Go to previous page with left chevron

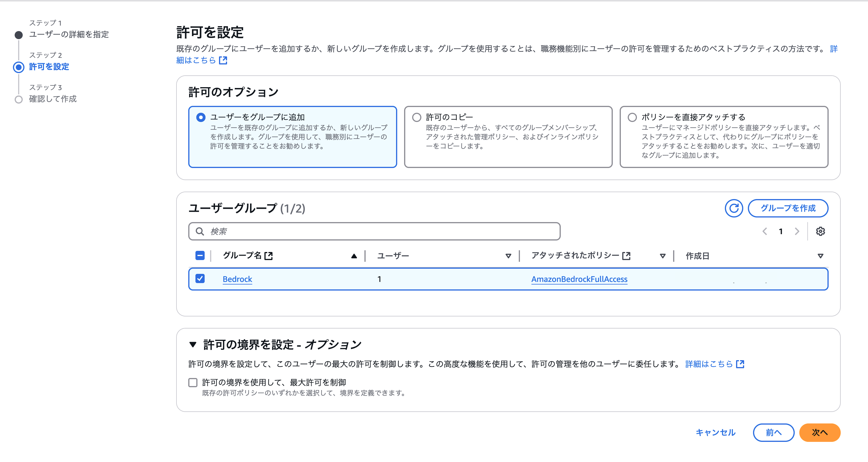(765, 231)
